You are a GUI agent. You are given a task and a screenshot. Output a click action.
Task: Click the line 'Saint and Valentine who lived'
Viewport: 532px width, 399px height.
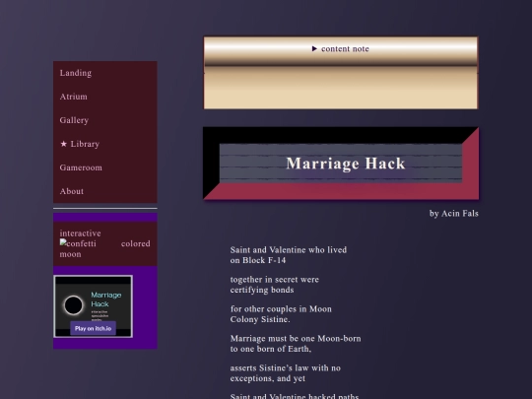click(x=289, y=250)
